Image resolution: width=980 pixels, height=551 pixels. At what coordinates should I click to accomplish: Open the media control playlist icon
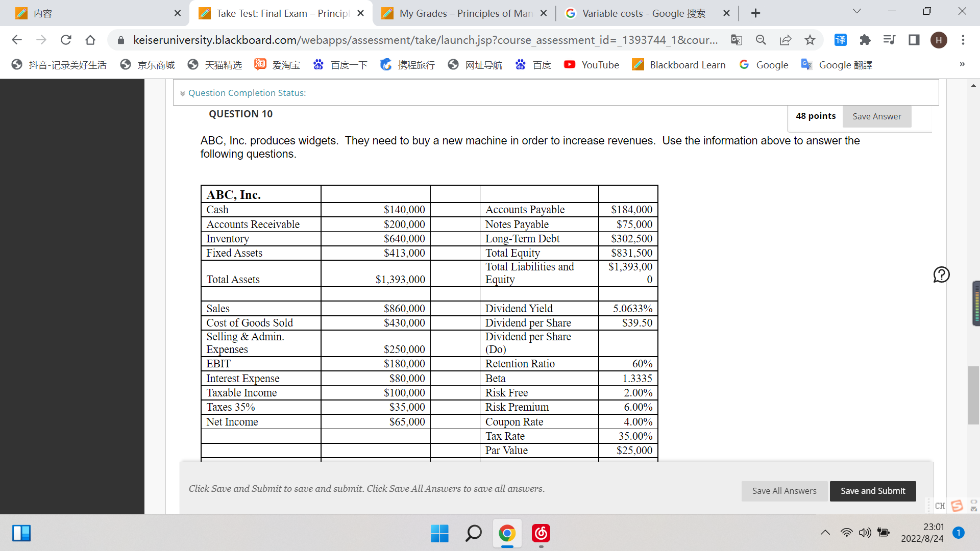point(889,40)
